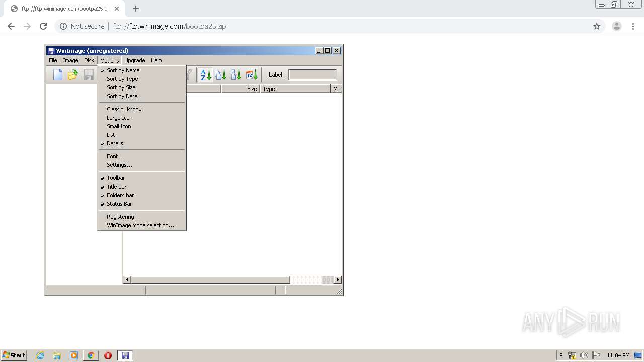This screenshot has width=644, height=362.
Task: Click the Label input field
Action: point(312,75)
